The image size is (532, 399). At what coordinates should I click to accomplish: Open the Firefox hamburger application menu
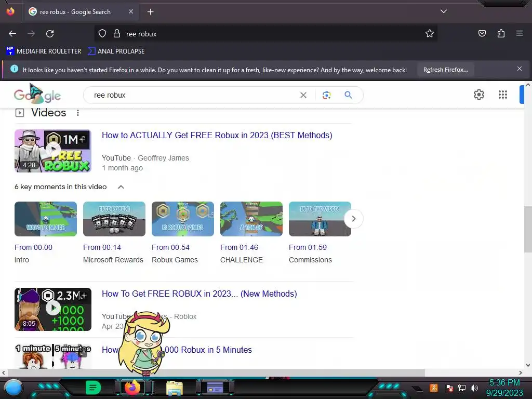pyautogui.click(x=520, y=33)
